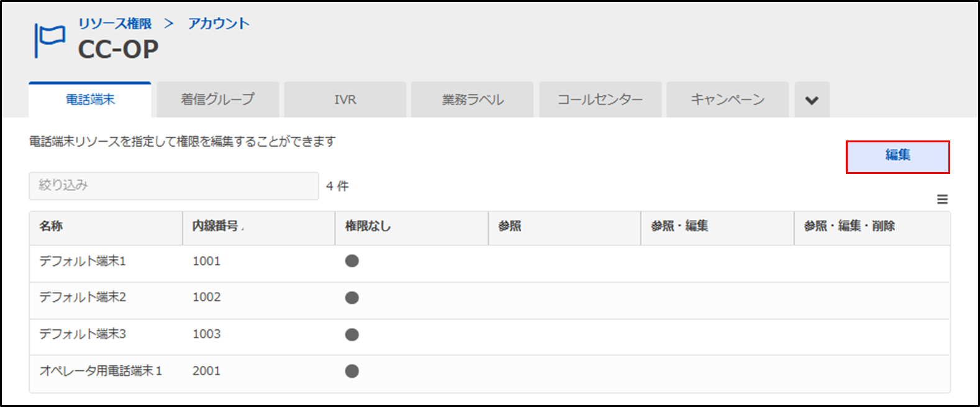Click the 名称 column header
This screenshot has width=980, height=407.
tap(51, 226)
